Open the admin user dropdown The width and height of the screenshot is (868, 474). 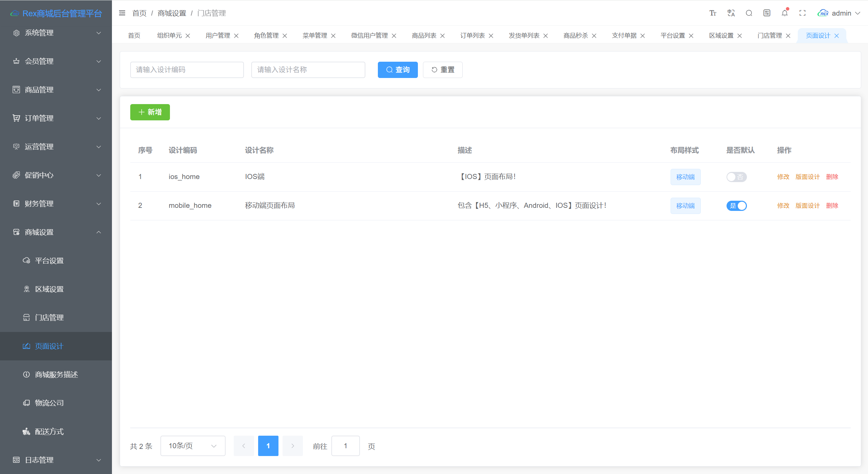(839, 13)
